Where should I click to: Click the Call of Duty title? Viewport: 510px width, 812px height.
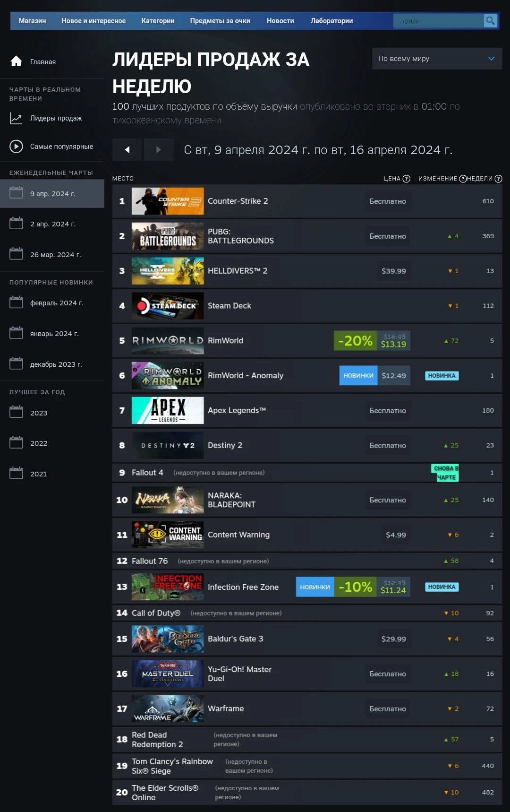[156, 613]
